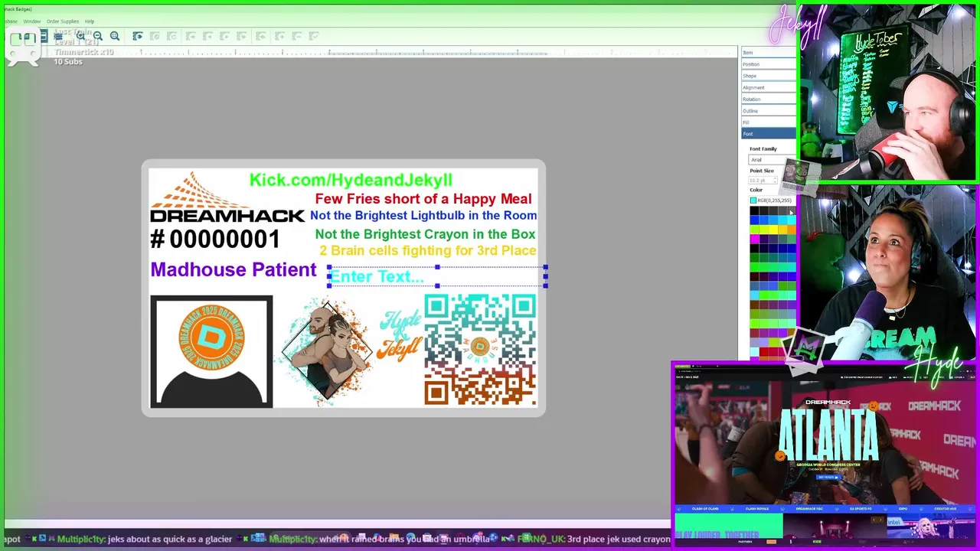
Task: Pick the magenta swatch in the color palette
Action: click(x=754, y=239)
